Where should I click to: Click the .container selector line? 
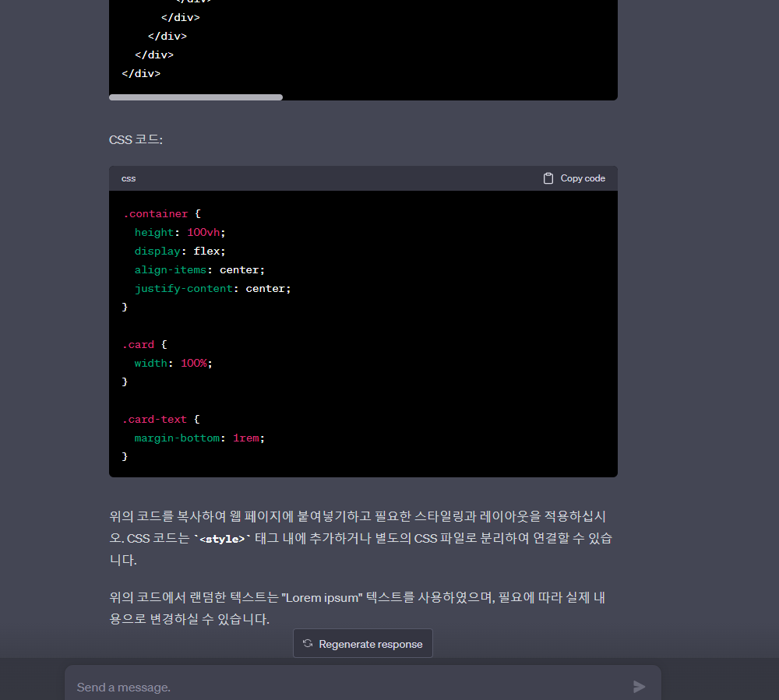[161, 214]
